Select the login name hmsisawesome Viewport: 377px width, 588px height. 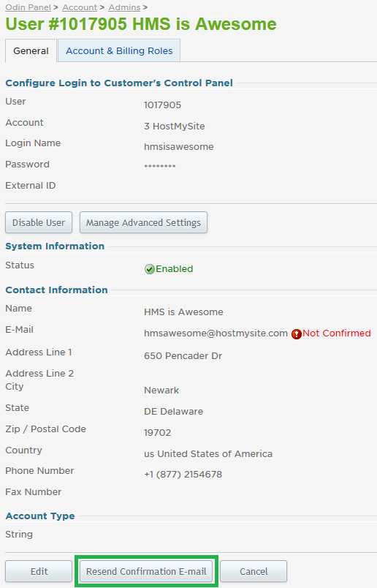pyautogui.click(x=179, y=146)
